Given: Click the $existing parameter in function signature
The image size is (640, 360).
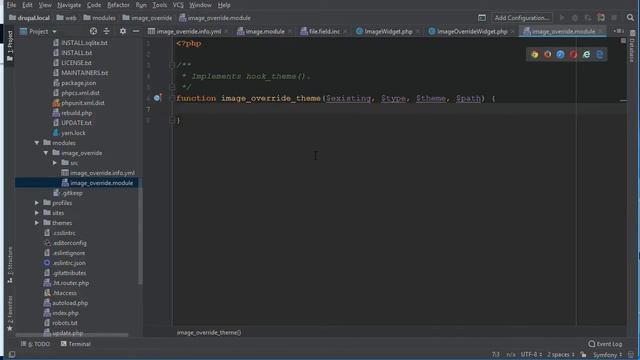Looking at the screenshot, I should [x=348, y=98].
